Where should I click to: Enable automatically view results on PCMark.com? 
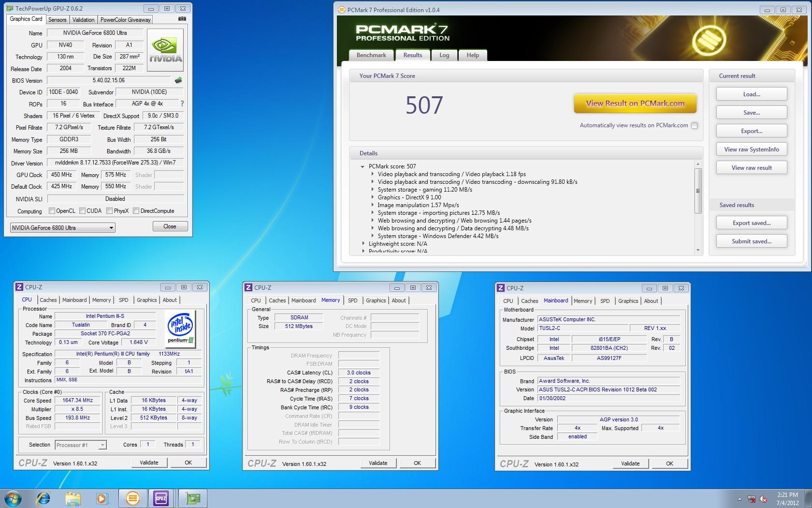694,125
